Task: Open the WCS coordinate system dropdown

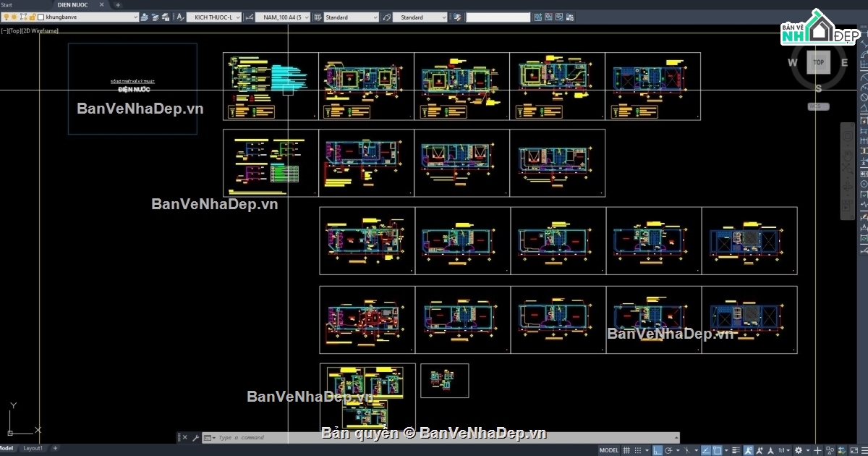Action: coord(818,106)
